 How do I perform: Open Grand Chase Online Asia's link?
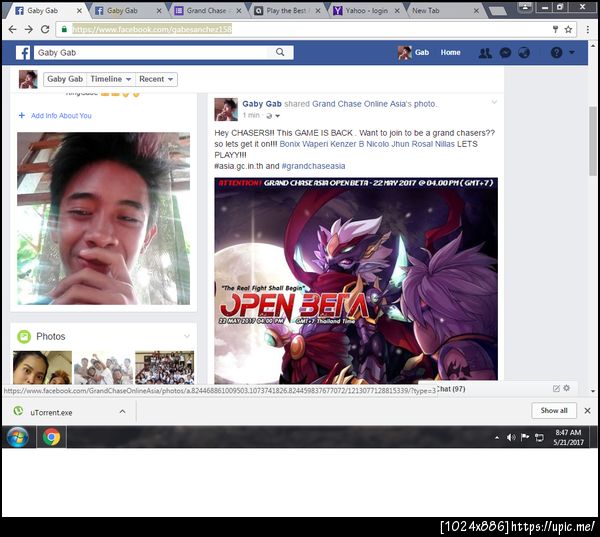(x=362, y=104)
